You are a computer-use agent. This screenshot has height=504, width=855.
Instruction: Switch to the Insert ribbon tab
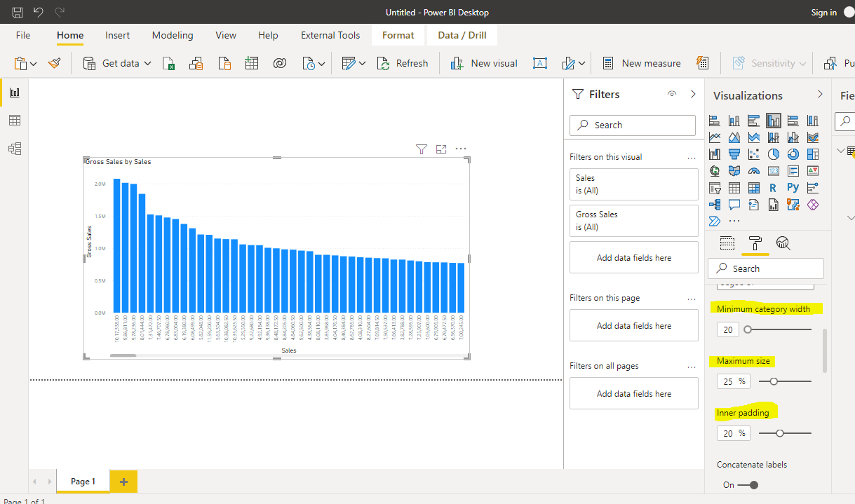[117, 35]
